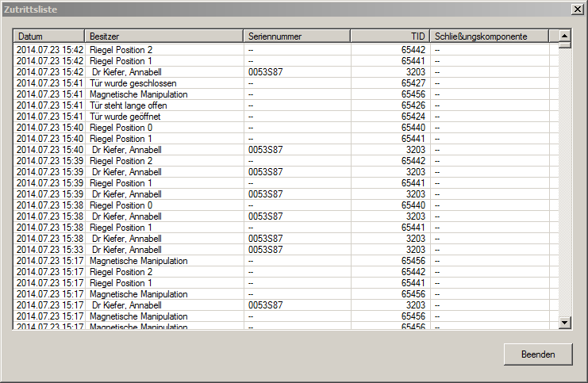This screenshot has height=383, width=588.
Task: Select Dr Kiefer, Annabell entry at 15:42
Action: point(127,72)
